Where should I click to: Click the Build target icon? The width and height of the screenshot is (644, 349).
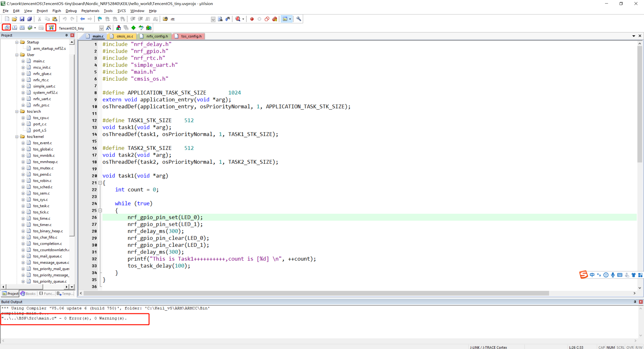point(15,28)
